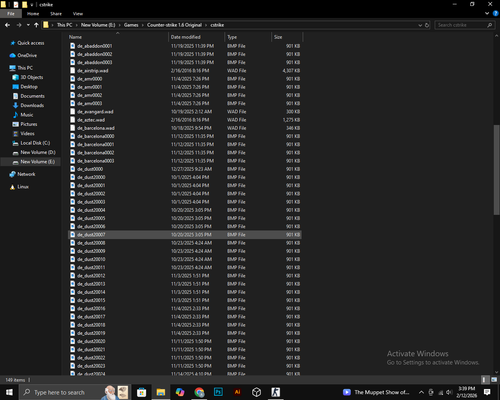Open the Windows Start menu

point(9,392)
